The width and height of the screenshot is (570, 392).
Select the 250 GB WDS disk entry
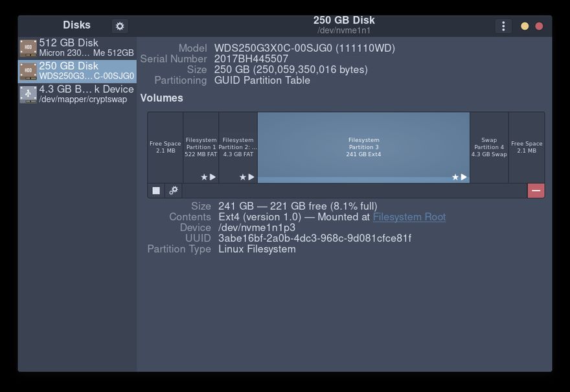[x=77, y=71]
